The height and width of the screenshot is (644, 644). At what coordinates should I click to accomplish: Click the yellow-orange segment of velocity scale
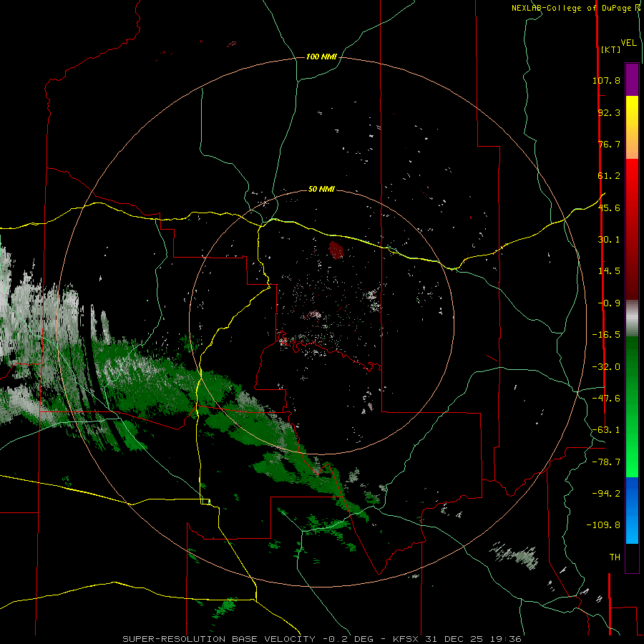pyautogui.click(x=632, y=127)
